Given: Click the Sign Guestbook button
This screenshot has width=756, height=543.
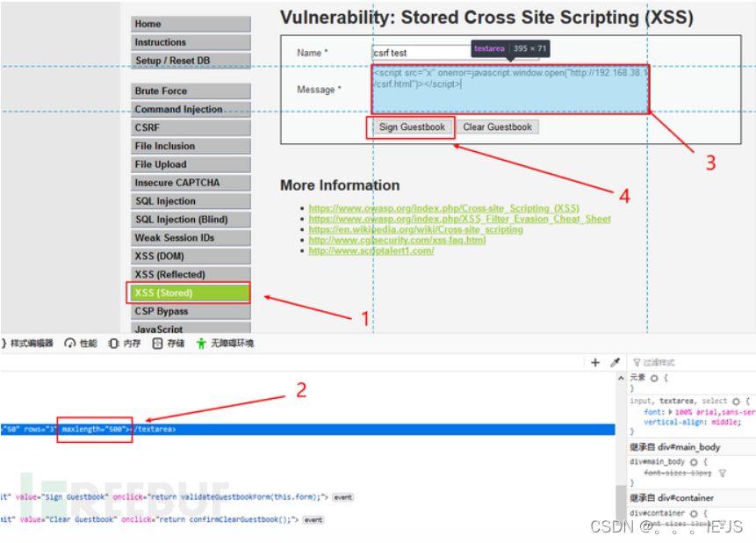Looking at the screenshot, I should (x=412, y=127).
